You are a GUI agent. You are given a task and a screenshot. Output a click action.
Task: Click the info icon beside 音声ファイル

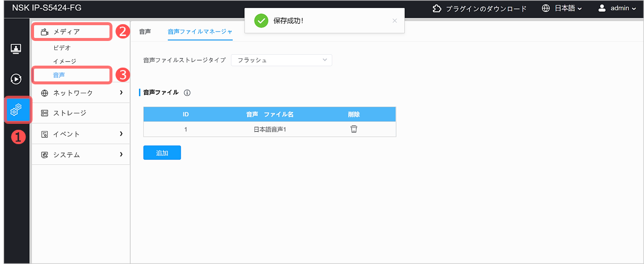click(x=187, y=93)
